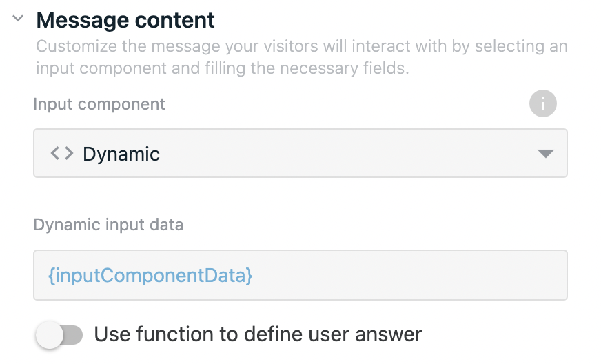Click the toggle knob for user answer function
Viewport: 601px width, 364px height.
click(50, 335)
